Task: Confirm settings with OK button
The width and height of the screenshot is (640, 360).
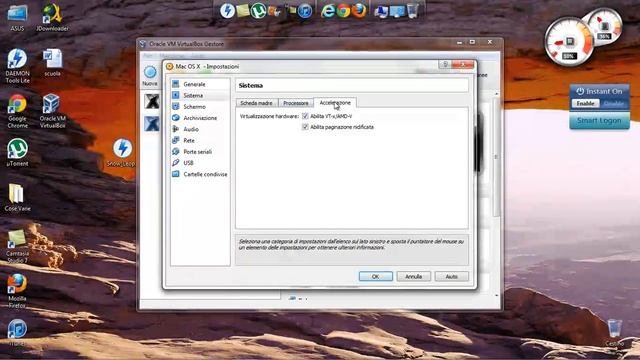Action: click(x=376, y=276)
